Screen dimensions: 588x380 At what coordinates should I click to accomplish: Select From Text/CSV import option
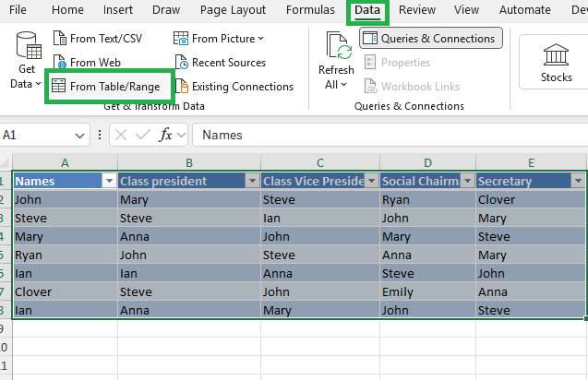coord(99,39)
